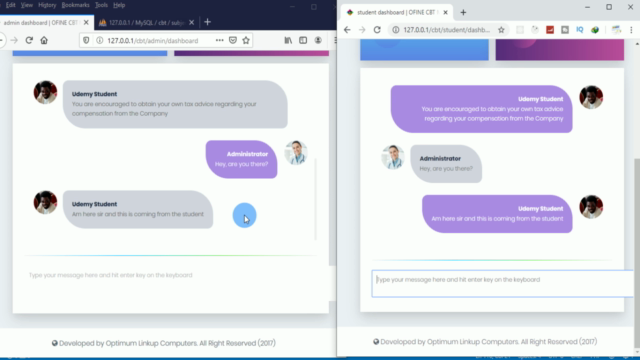
Task: Click the Firefox address bar URL
Action: coord(153,40)
